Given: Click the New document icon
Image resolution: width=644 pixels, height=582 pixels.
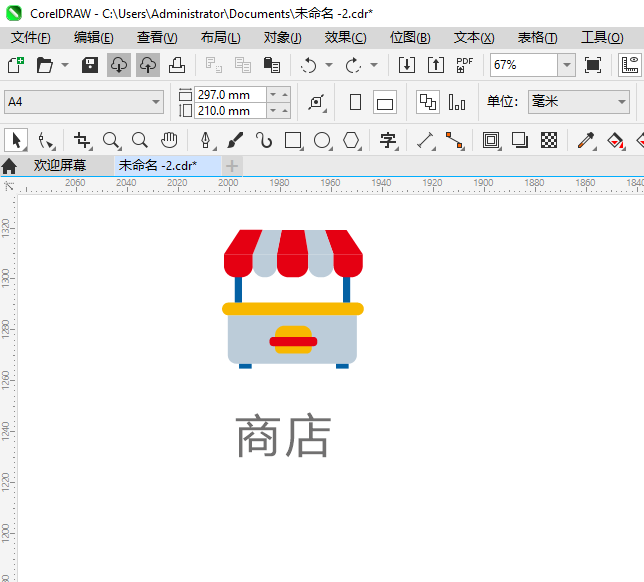Looking at the screenshot, I should [16, 65].
